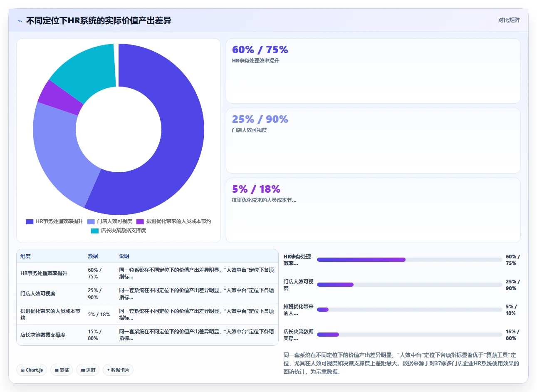Click the summary paragraph mentioning 37家多门店企业
The width and height of the screenshot is (537, 392).
coord(401,363)
